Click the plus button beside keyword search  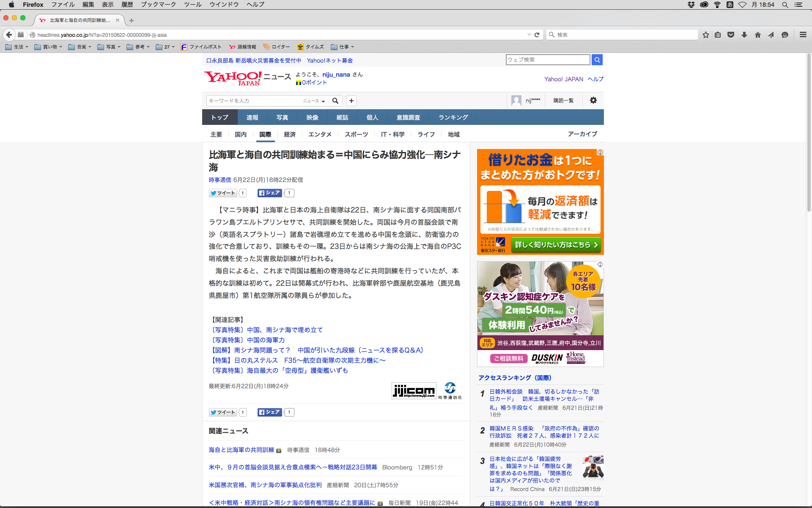(x=351, y=101)
